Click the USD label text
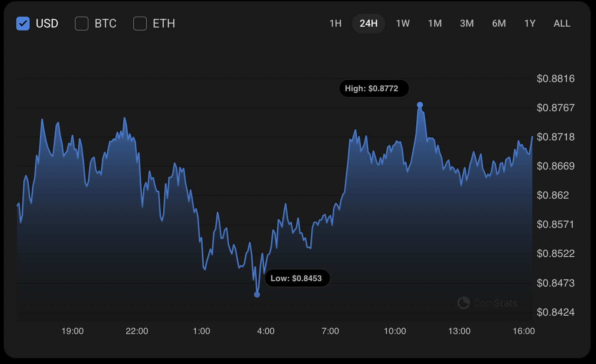Screen dimensions: 596x364 [47, 23]
